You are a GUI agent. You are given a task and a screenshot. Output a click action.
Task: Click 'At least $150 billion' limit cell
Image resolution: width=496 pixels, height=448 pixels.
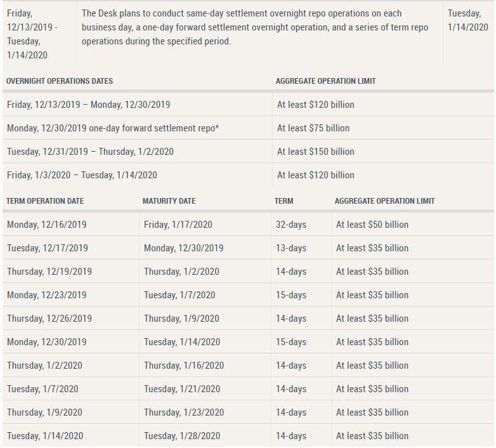click(x=315, y=152)
